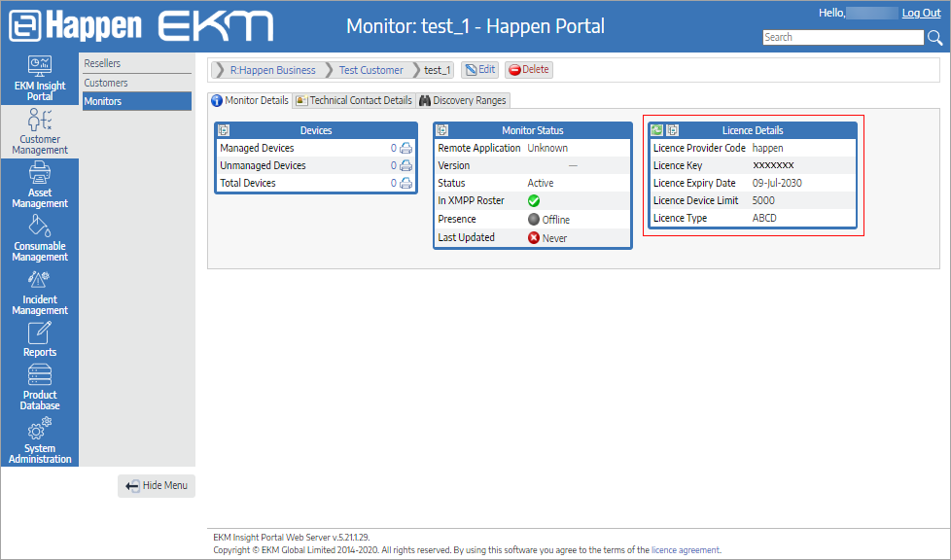This screenshot has width=951, height=560.
Task: Click the Edit button
Action: point(479,70)
